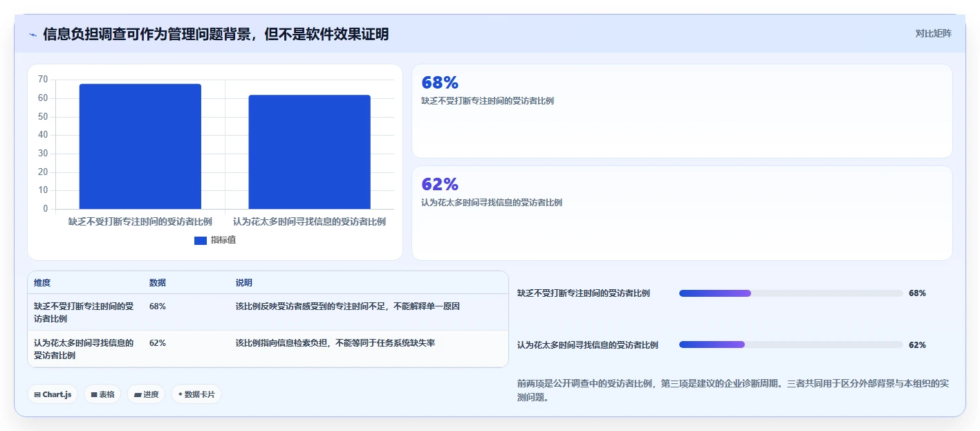Screen dimensions: 980x431
Task: Click the 68% progress bar
Action: coord(791,293)
